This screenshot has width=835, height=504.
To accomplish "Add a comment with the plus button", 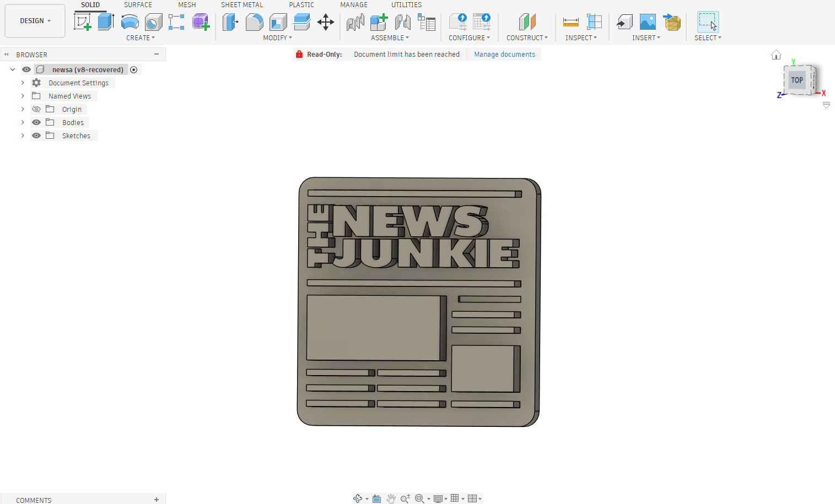I will coord(157,500).
